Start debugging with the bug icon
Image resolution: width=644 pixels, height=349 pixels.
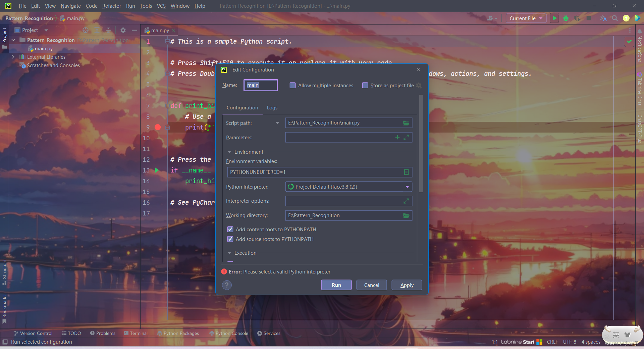566,18
